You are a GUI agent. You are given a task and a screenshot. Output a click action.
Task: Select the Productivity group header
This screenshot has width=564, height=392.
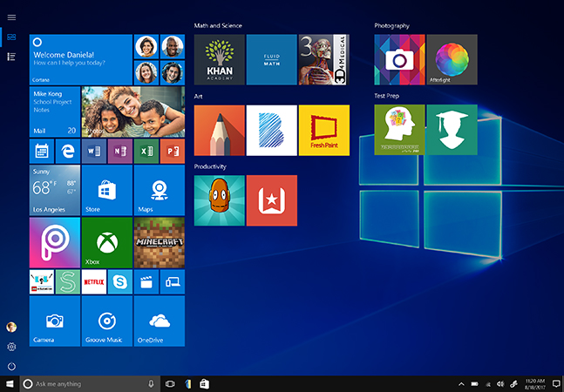pos(210,166)
